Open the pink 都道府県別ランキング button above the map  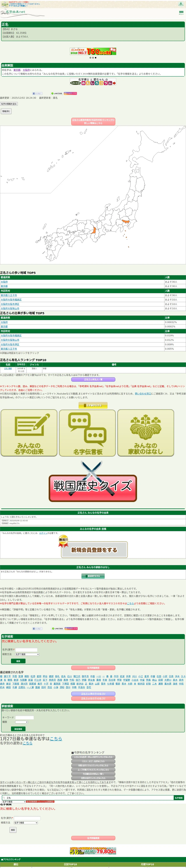[x=93, y=122]
